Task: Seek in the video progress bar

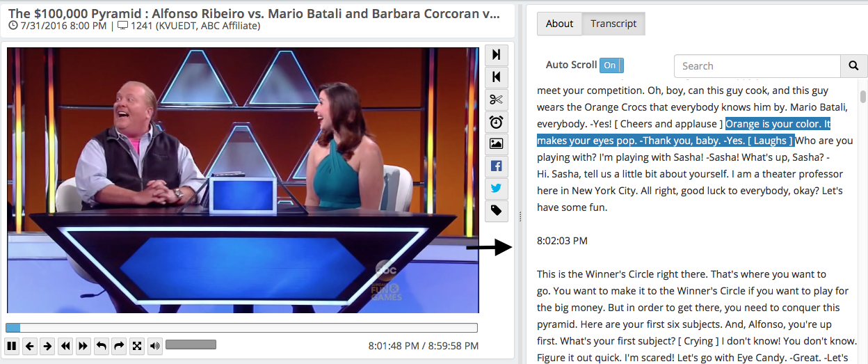Action: 241,327
